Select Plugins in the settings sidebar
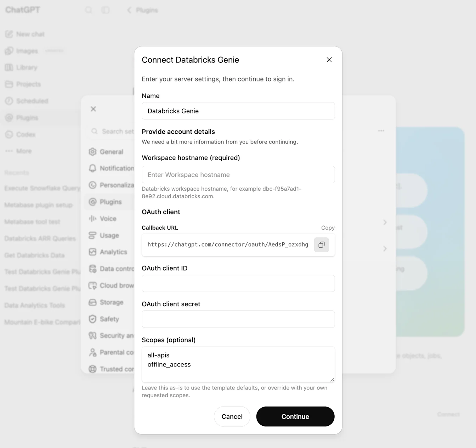 click(x=110, y=202)
